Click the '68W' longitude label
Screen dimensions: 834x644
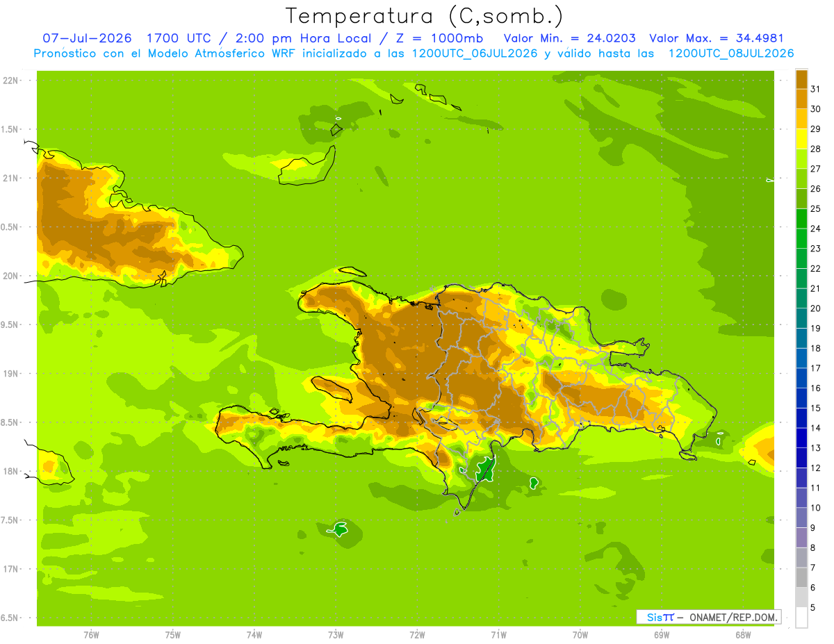click(x=743, y=635)
